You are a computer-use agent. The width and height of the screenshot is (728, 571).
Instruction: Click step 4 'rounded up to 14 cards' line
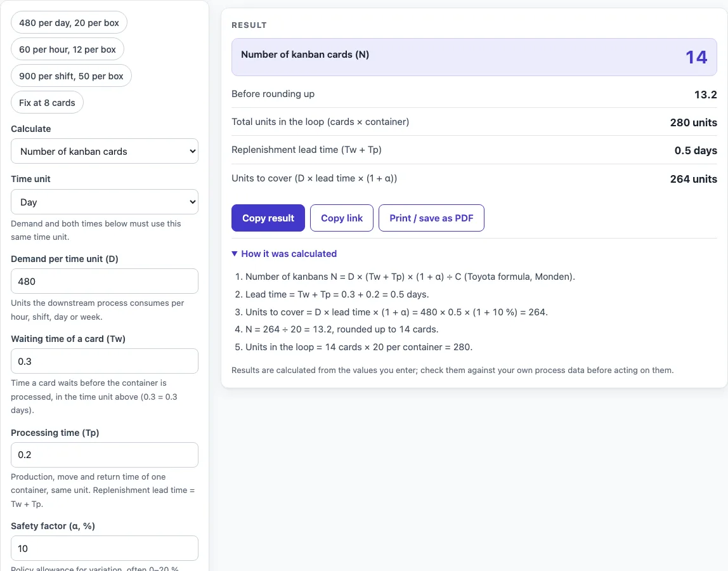(337, 329)
